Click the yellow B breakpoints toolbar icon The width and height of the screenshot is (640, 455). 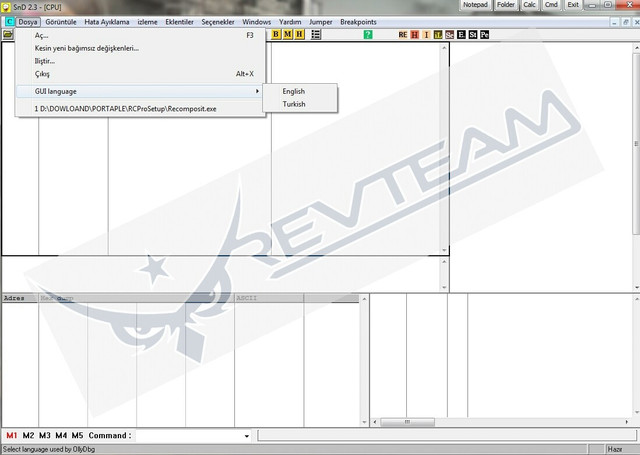(x=276, y=34)
